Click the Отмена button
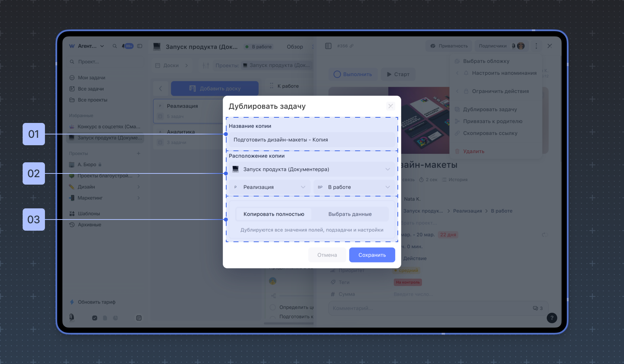 (327, 255)
